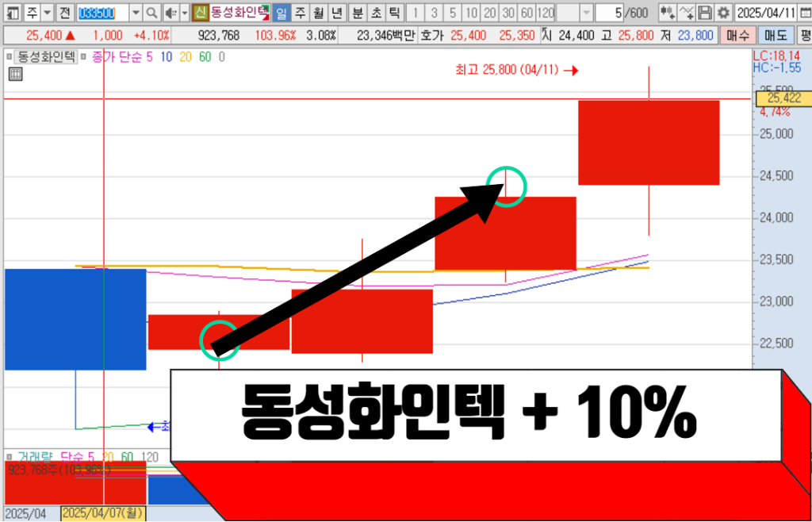
Task: Click the date field 2025/04/11
Action: [764, 13]
